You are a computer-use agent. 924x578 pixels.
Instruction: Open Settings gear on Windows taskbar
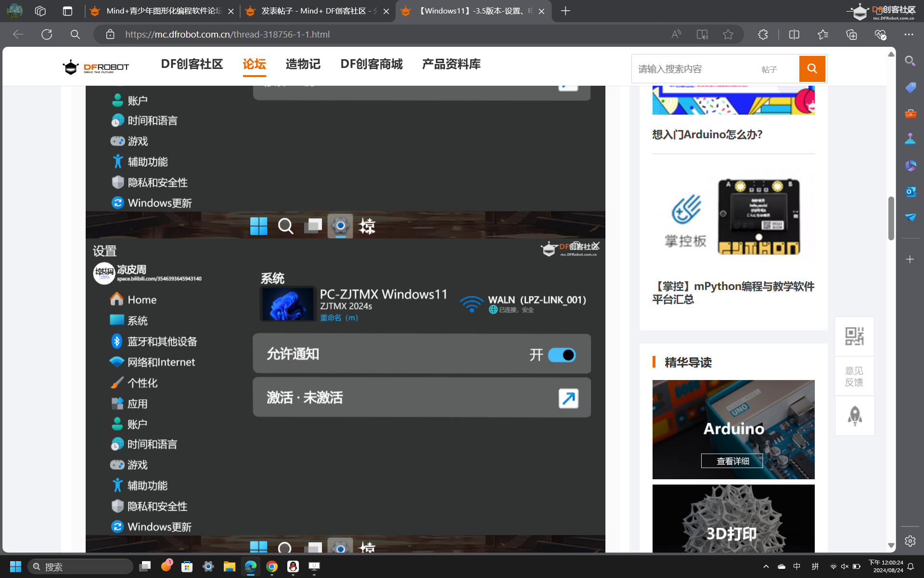[x=208, y=566]
